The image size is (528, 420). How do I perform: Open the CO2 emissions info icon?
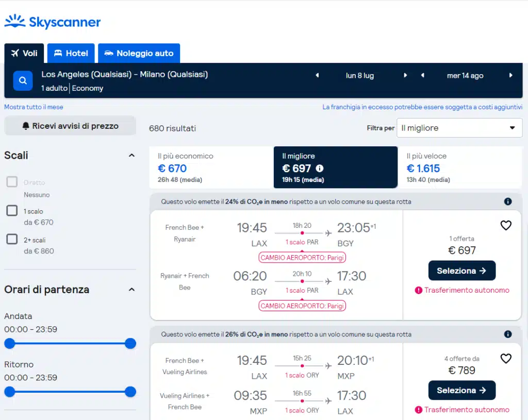pyautogui.click(x=508, y=201)
